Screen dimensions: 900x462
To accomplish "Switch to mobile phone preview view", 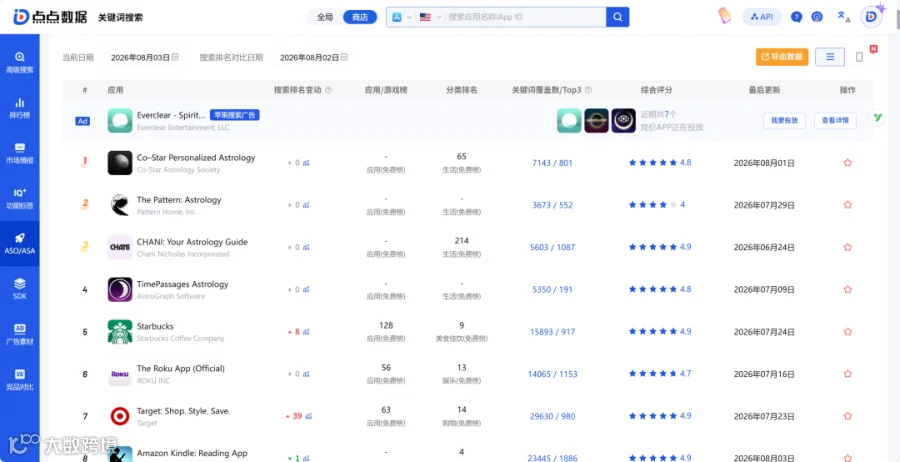I will (x=859, y=57).
